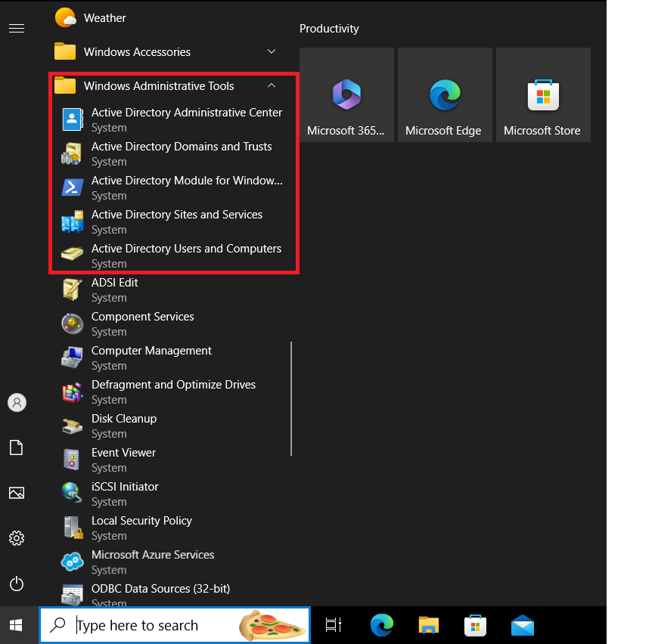Select the 'iSCSI Initiator' label
This screenshot has height=644, width=655.
[x=125, y=487]
